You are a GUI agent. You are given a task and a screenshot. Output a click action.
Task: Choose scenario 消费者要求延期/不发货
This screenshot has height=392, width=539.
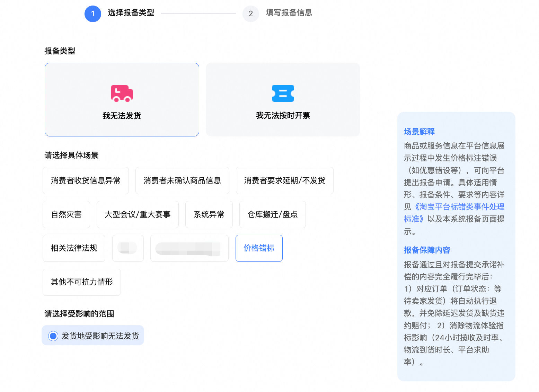pyautogui.click(x=285, y=180)
